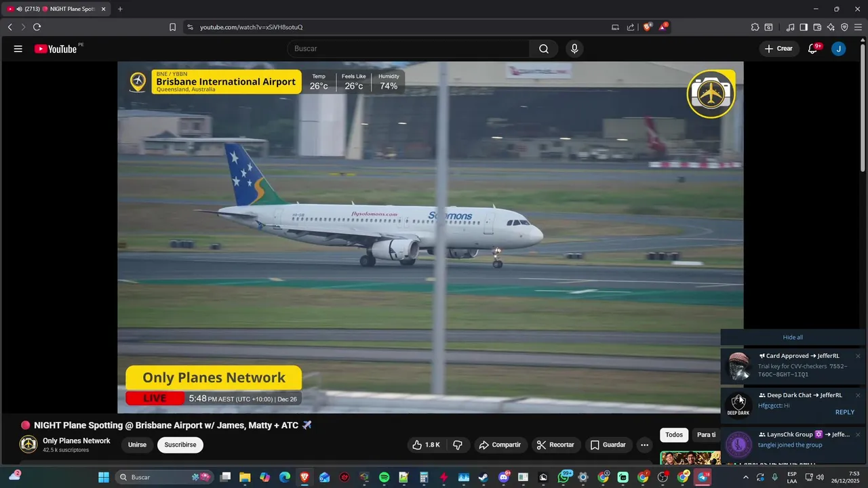Close the NIGHT Plane Spotting tab
Viewport: 868px width, 488px height.
104,9
